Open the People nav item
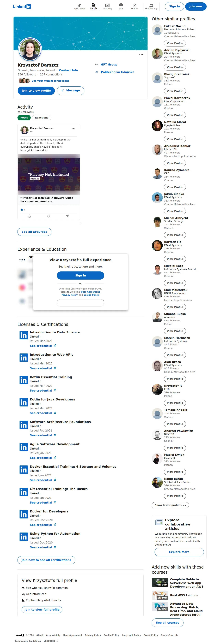This screenshot has height=644, width=220. click(94, 6)
